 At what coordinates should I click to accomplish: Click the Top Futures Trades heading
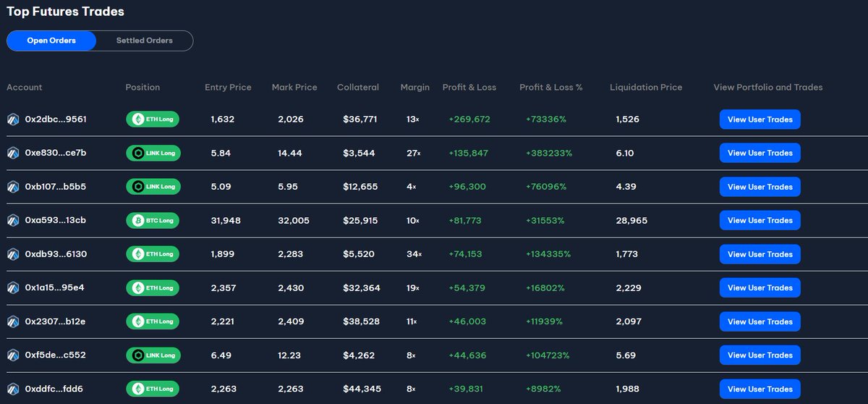click(x=65, y=12)
